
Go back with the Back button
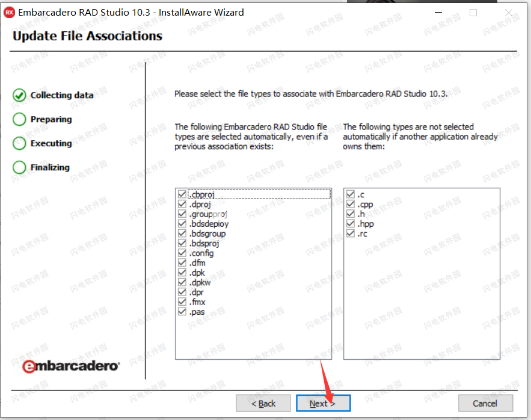tap(263, 403)
